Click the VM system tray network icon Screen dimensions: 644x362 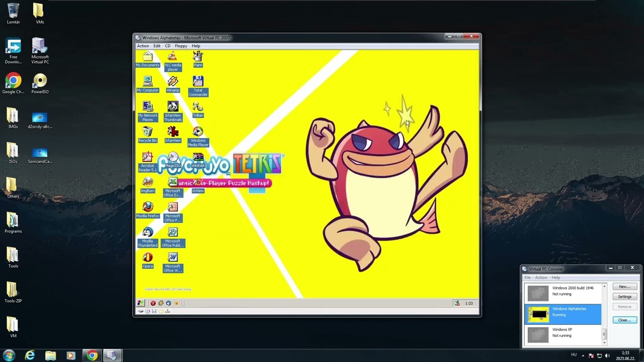pyautogui.click(x=457, y=303)
